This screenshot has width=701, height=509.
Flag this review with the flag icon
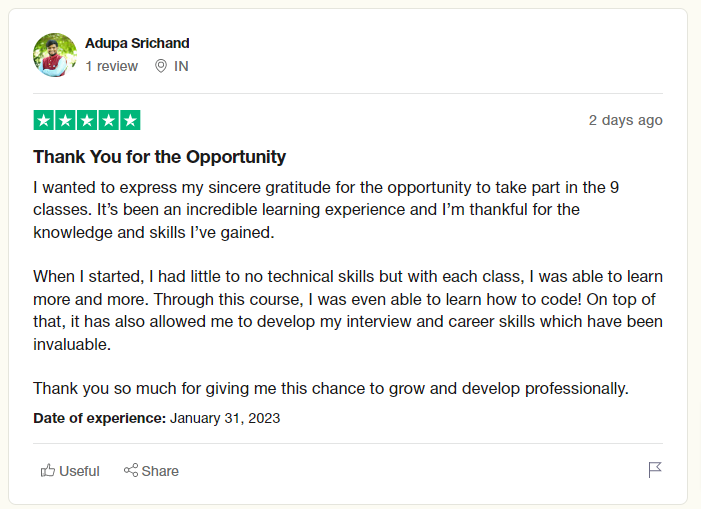pos(655,470)
